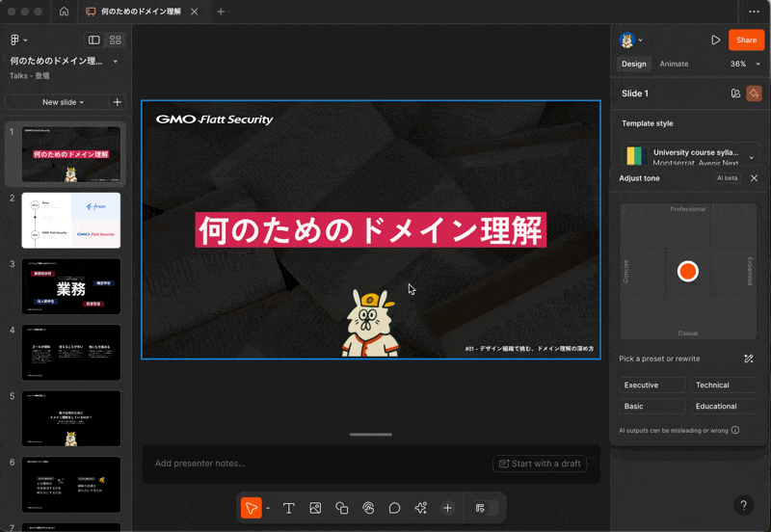Toggle the AI adjust tone sparkle icon
771x532 pixels.
coord(754,93)
